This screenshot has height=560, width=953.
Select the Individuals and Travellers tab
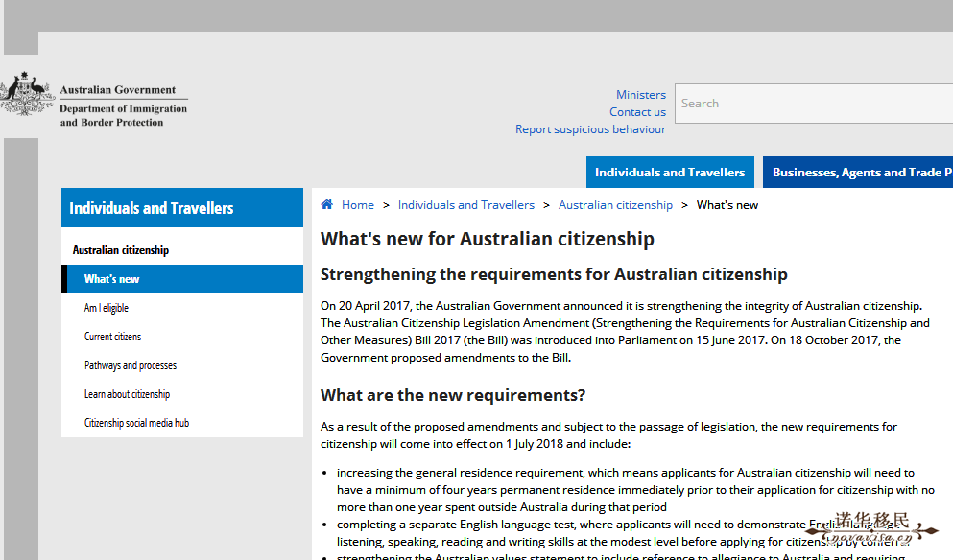(x=670, y=172)
